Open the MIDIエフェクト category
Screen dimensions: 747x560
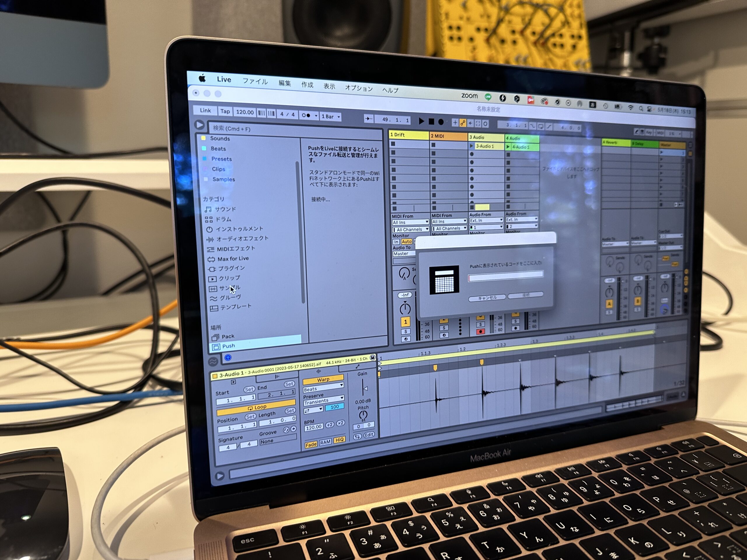point(231,249)
